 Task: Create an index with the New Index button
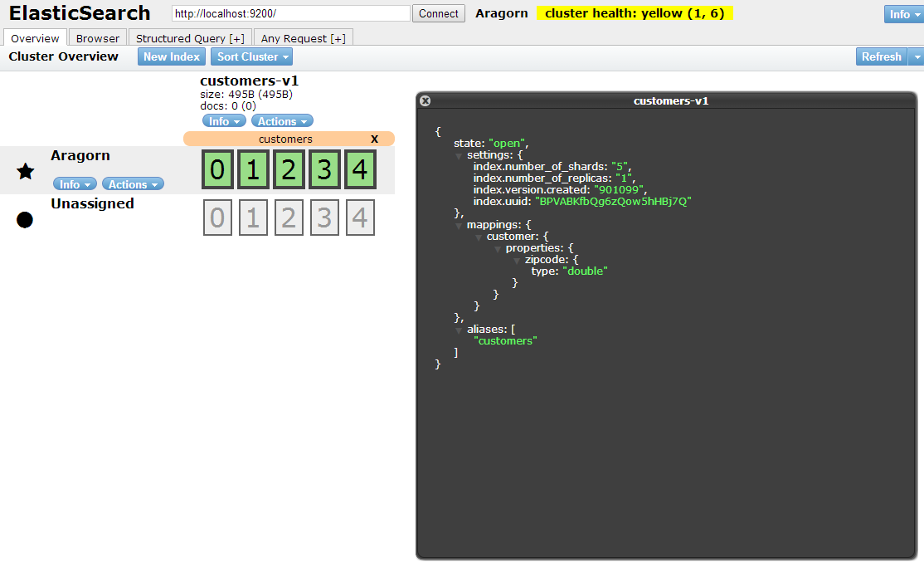[x=171, y=56]
